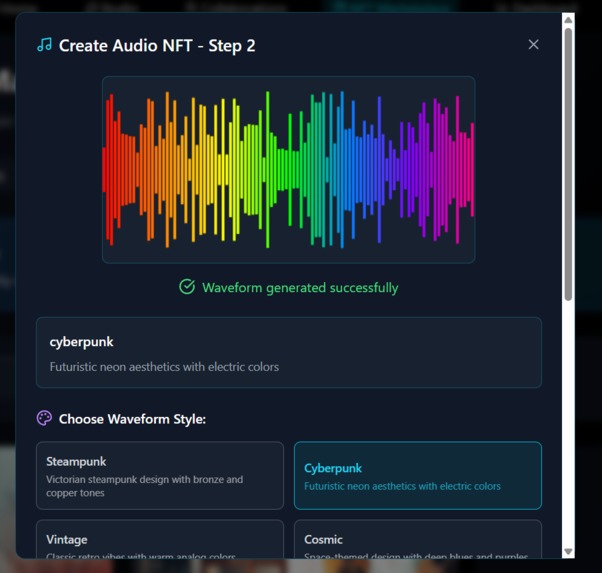This screenshot has width=602, height=573.
Task: Select the Cyberpunk waveform style
Action: pyautogui.click(x=418, y=475)
